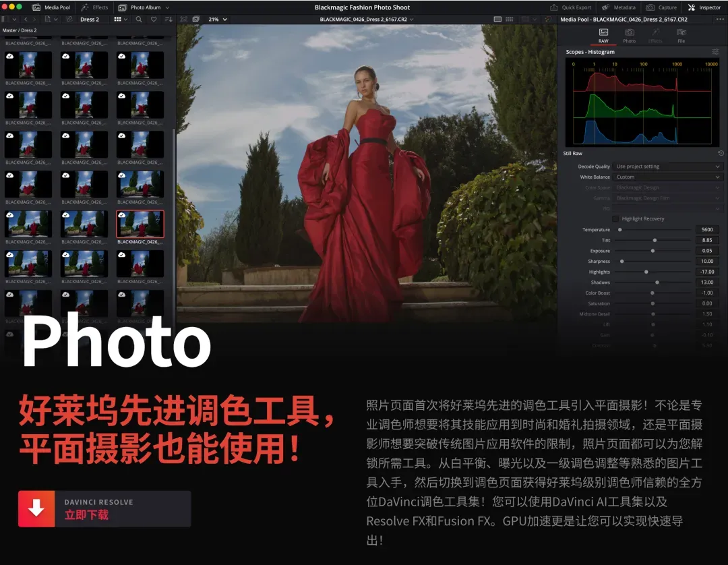Open the Metadata panel

pyautogui.click(x=619, y=7)
